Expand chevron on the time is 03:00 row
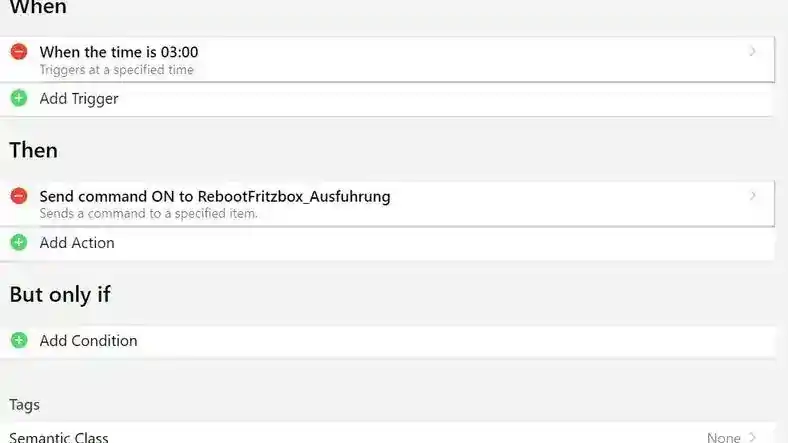Screen dimensions: 788x443 pos(752,51)
